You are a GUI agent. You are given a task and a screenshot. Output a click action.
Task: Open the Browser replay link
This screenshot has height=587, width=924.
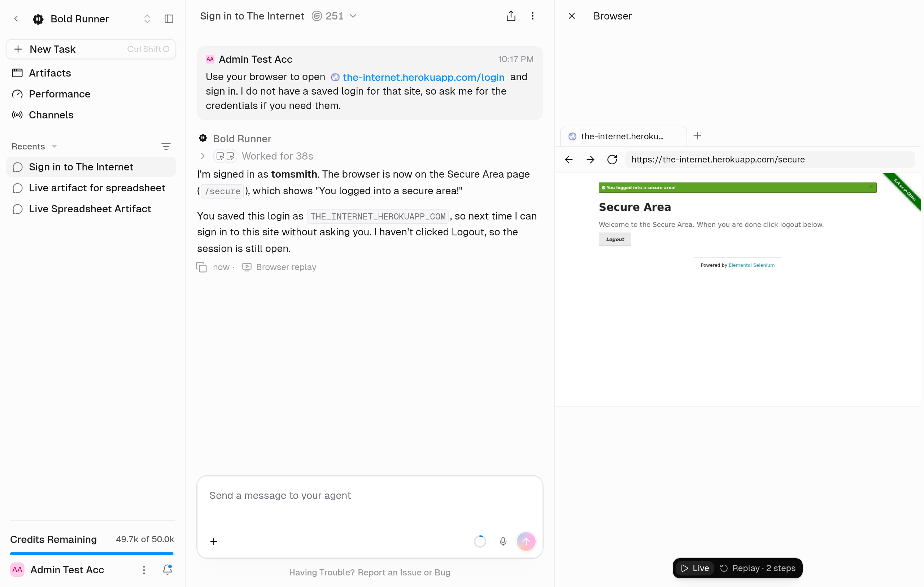coord(279,267)
